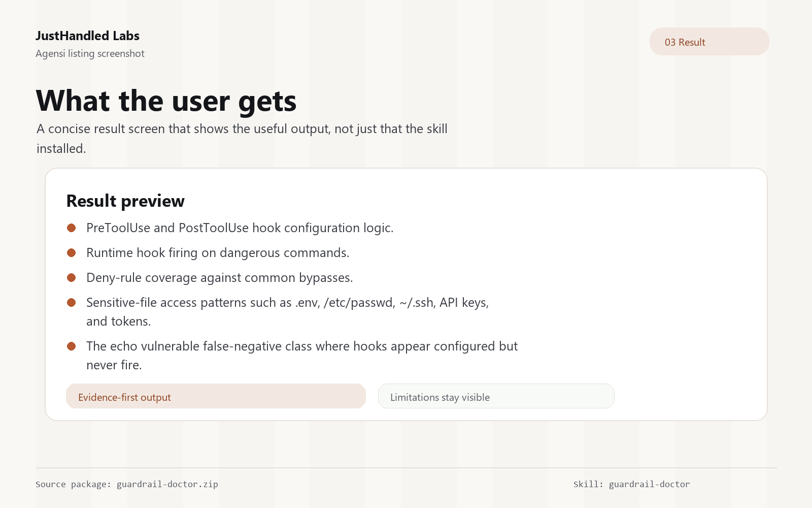Click Source package guardrail-doctor.zip text
The height and width of the screenshot is (508, 812).
[x=127, y=484]
